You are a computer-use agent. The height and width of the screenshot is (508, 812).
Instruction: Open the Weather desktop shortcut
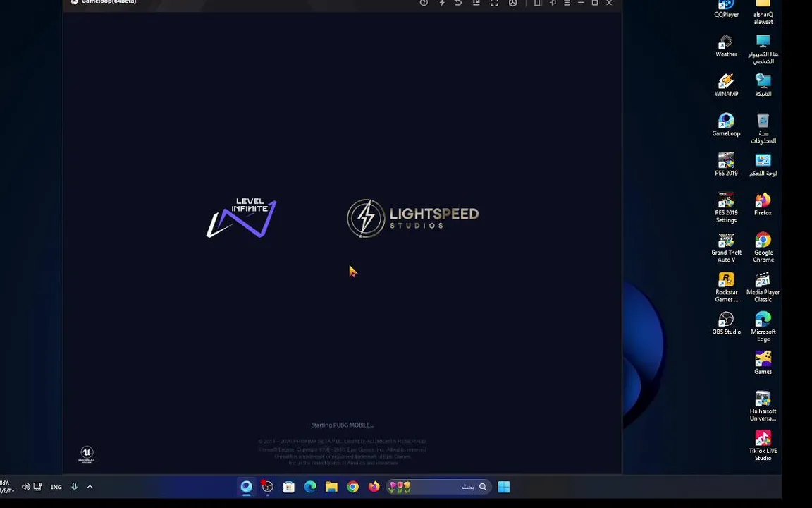coord(726,46)
